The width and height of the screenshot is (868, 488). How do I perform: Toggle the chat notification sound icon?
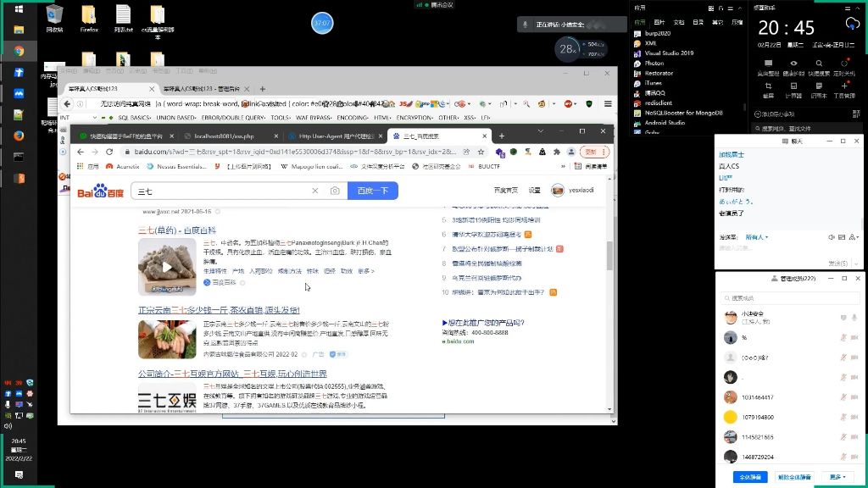coord(831,237)
